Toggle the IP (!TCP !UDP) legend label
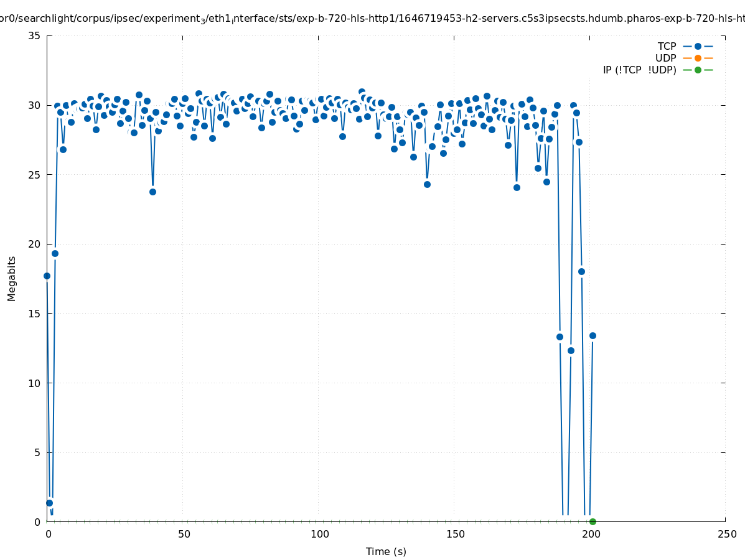745x560 pixels. pyautogui.click(x=639, y=70)
